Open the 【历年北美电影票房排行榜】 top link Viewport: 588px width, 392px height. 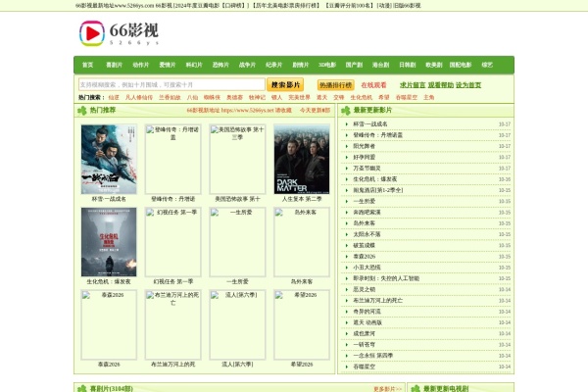286,6
